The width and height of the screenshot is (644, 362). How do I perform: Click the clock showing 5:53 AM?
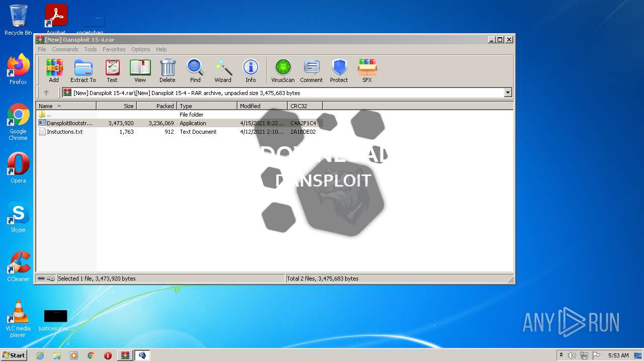(x=618, y=355)
